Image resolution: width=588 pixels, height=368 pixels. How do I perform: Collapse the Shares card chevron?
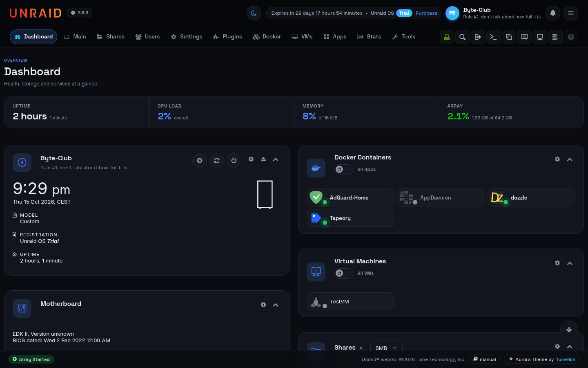point(570,347)
